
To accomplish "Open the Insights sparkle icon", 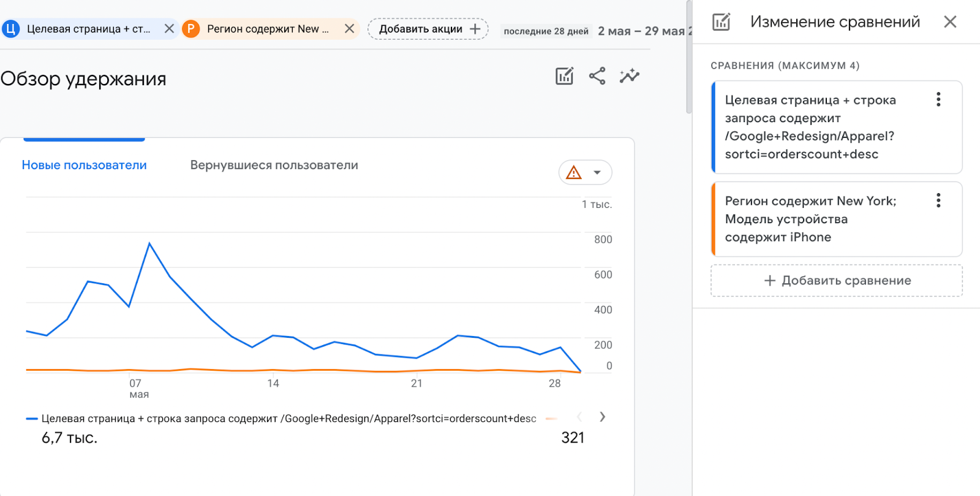I will 629,76.
